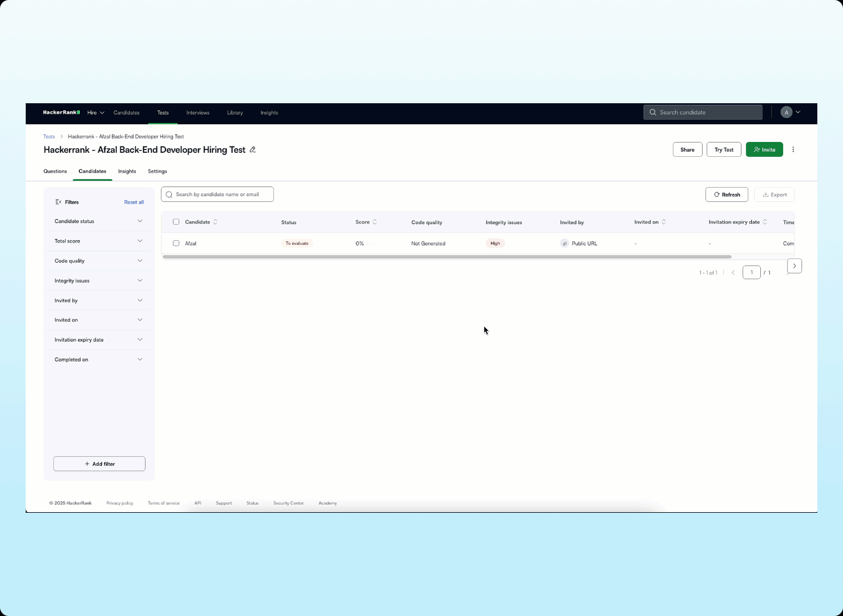The width and height of the screenshot is (843, 616).
Task: Open Candidates in top navigation
Action: [127, 112]
